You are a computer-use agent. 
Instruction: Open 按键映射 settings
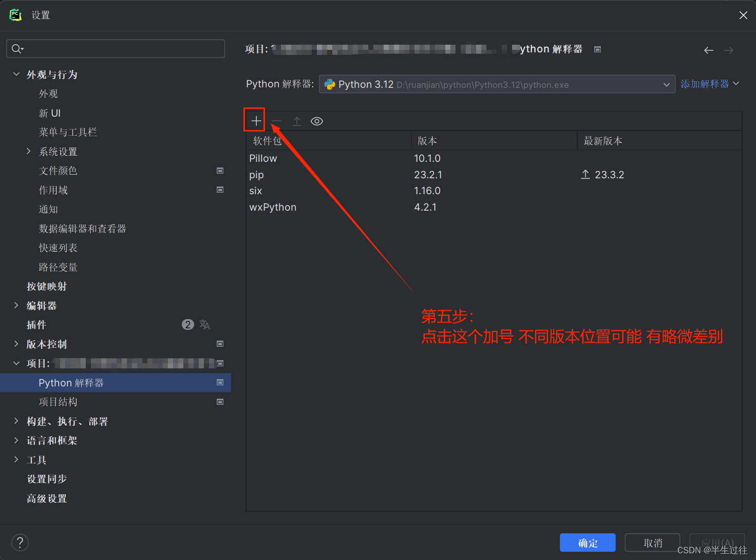[x=47, y=286]
